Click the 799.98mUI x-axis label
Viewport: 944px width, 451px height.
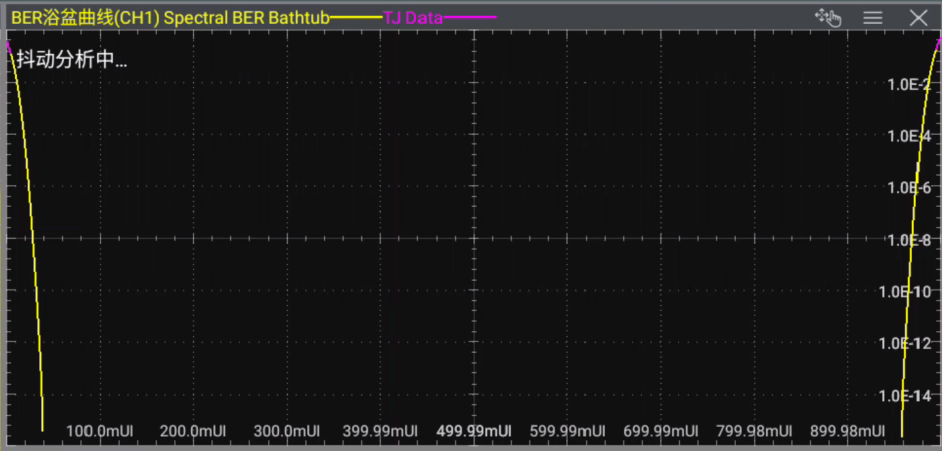click(754, 431)
